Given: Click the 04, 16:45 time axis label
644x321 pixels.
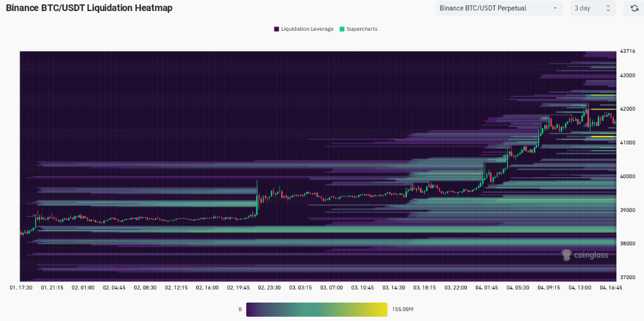Looking at the screenshot, I should pos(611,288).
